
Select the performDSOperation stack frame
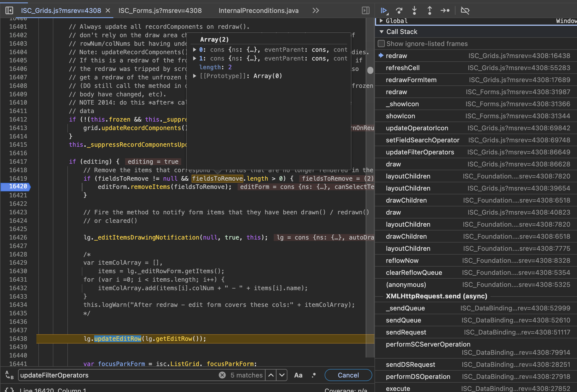click(476, 377)
